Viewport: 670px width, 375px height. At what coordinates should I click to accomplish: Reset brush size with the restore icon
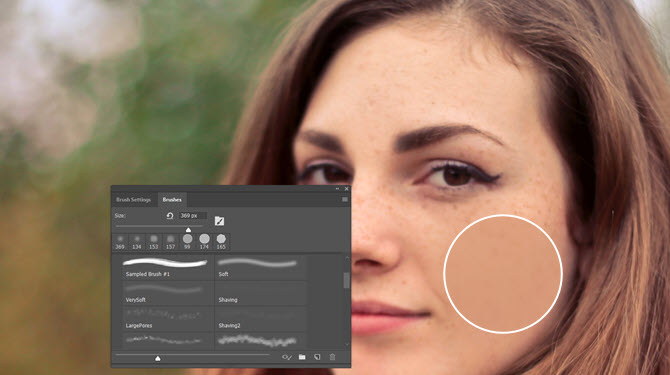click(x=170, y=216)
